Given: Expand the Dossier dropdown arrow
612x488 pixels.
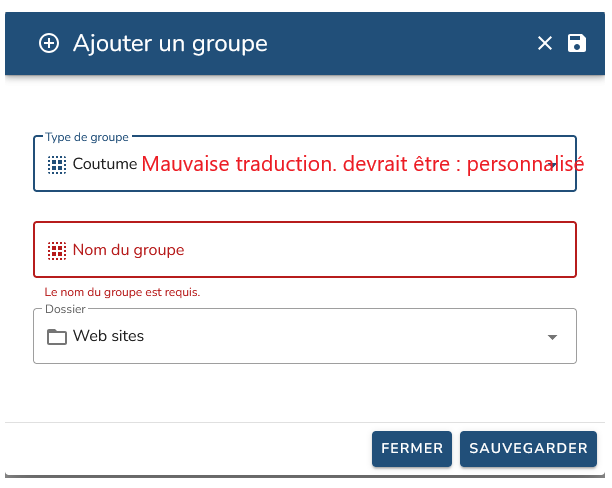Looking at the screenshot, I should point(552,337).
